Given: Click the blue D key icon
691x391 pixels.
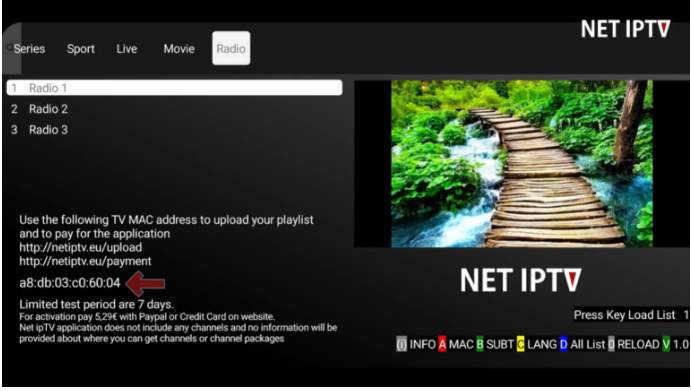Looking at the screenshot, I should (563, 344).
